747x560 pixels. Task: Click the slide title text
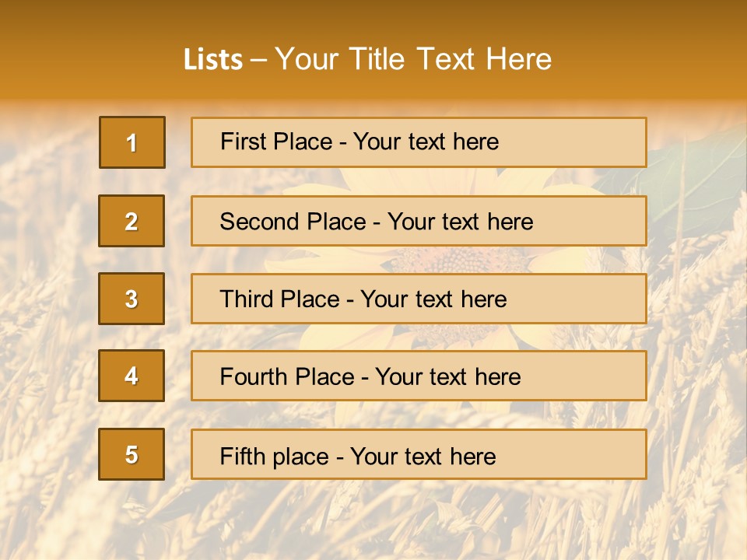pyautogui.click(x=367, y=59)
